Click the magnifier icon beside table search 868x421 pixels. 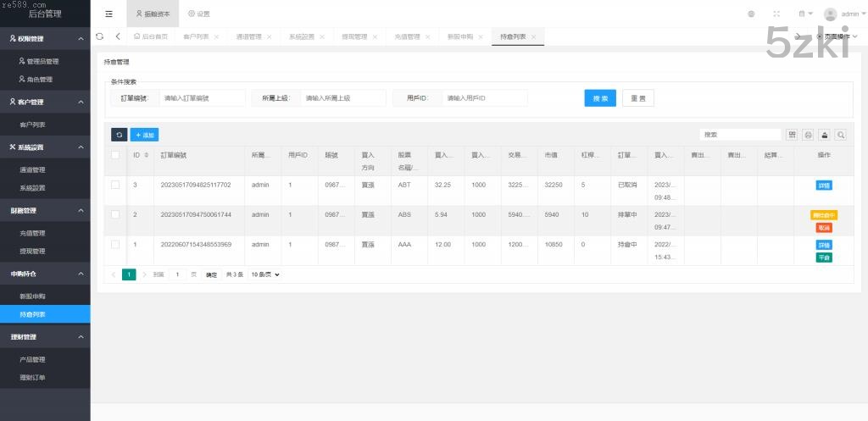click(x=840, y=135)
